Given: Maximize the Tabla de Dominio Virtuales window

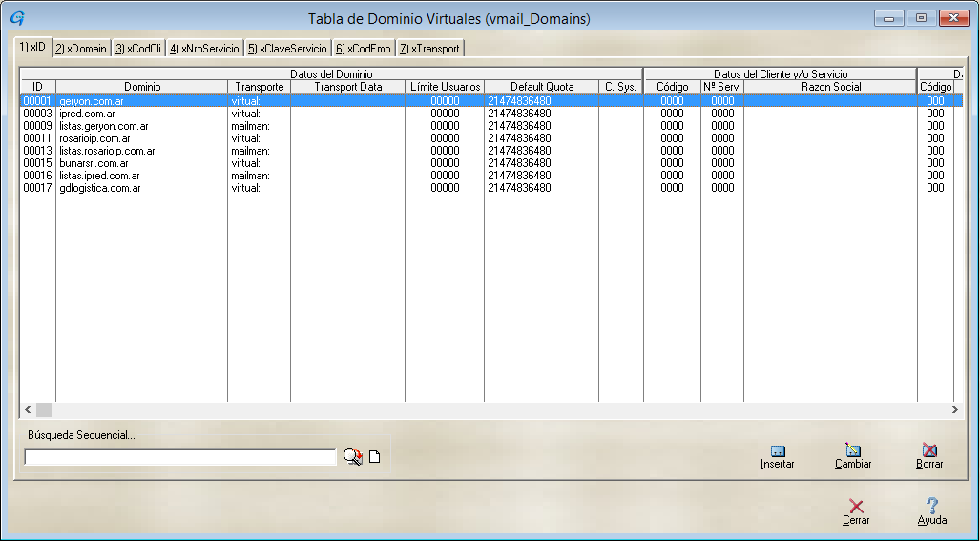Looking at the screenshot, I should [921, 18].
